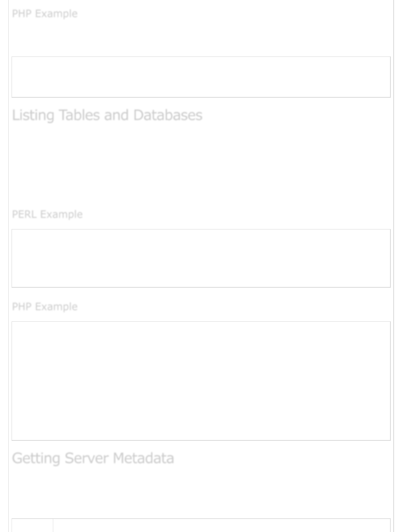Click the word "Databases" in the heading
Image resolution: width=402 pixels, height=532 pixels.
pos(168,115)
